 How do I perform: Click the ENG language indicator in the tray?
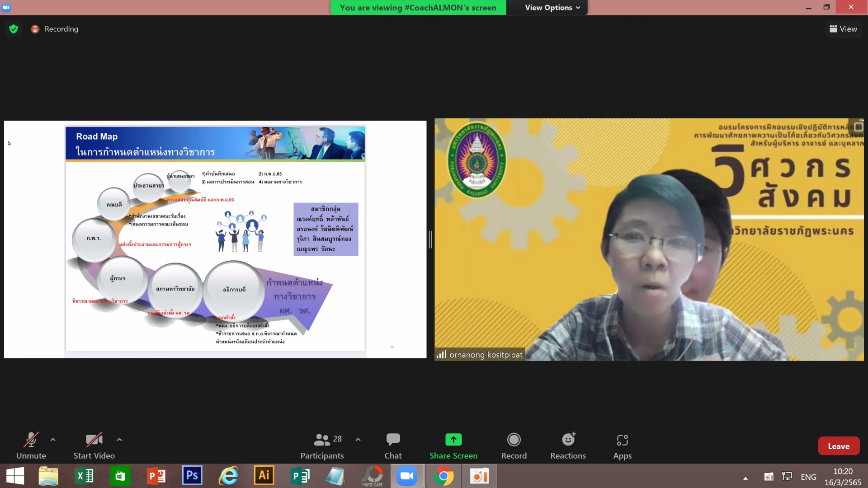point(808,477)
